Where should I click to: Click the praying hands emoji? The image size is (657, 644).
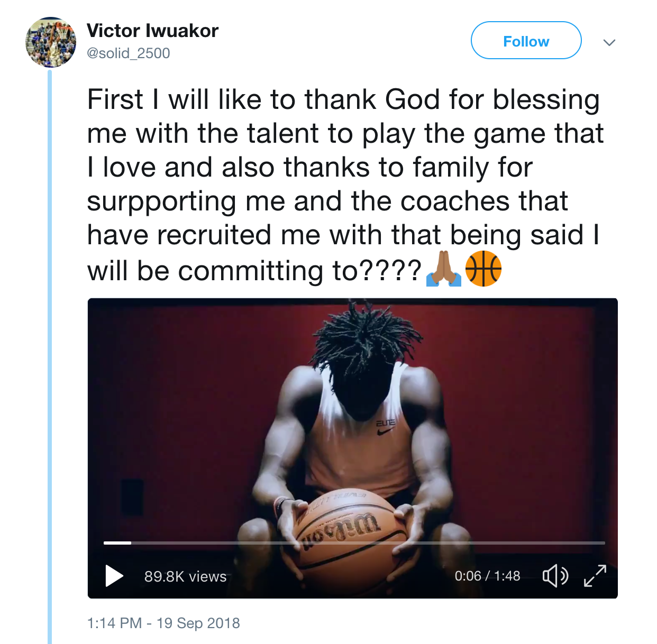(x=443, y=269)
